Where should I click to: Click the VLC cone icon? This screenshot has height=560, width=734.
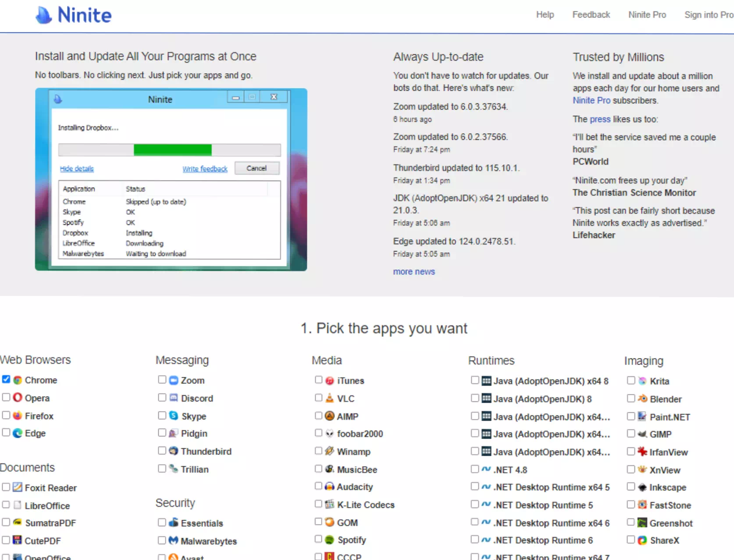(x=330, y=398)
